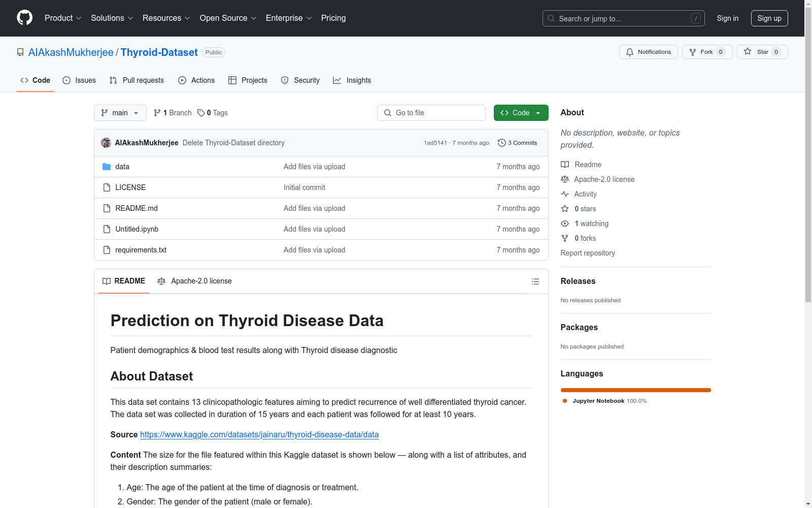Focus the Search or jump to field
This screenshot has width=812, height=508.
[x=624, y=18]
